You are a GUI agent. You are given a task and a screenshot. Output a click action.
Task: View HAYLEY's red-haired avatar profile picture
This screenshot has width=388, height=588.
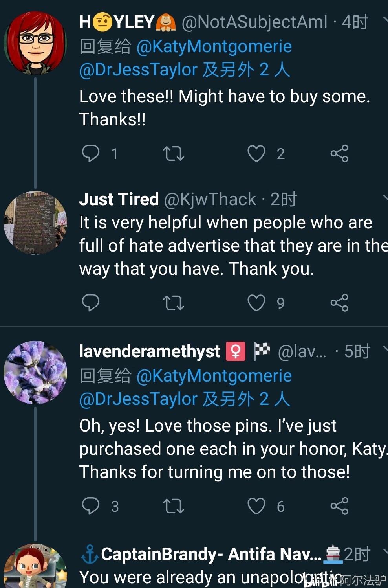35,43
